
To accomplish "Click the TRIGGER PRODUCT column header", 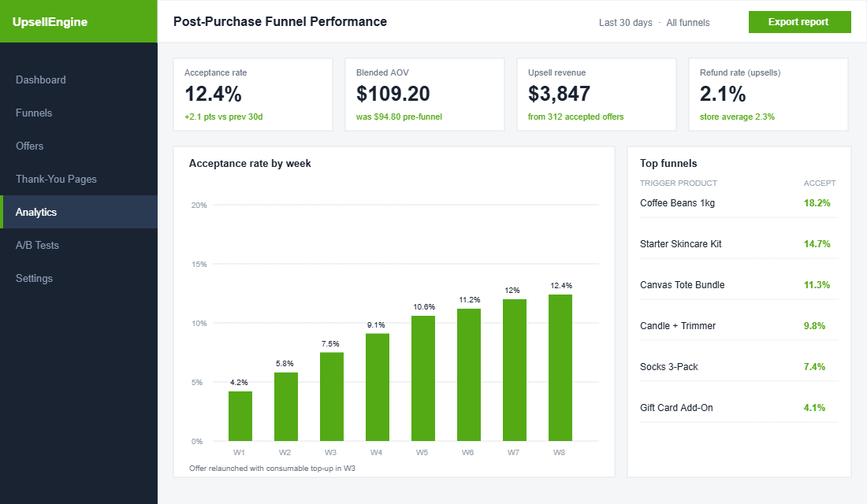I will coord(679,183).
